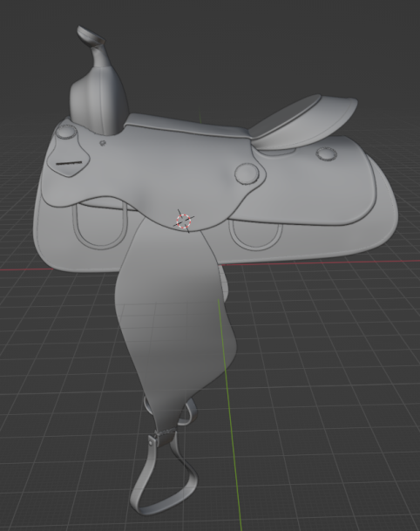Click the front U-shaped rigging loop
This screenshot has width=420, height=531.
pyautogui.click(x=99, y=227)
